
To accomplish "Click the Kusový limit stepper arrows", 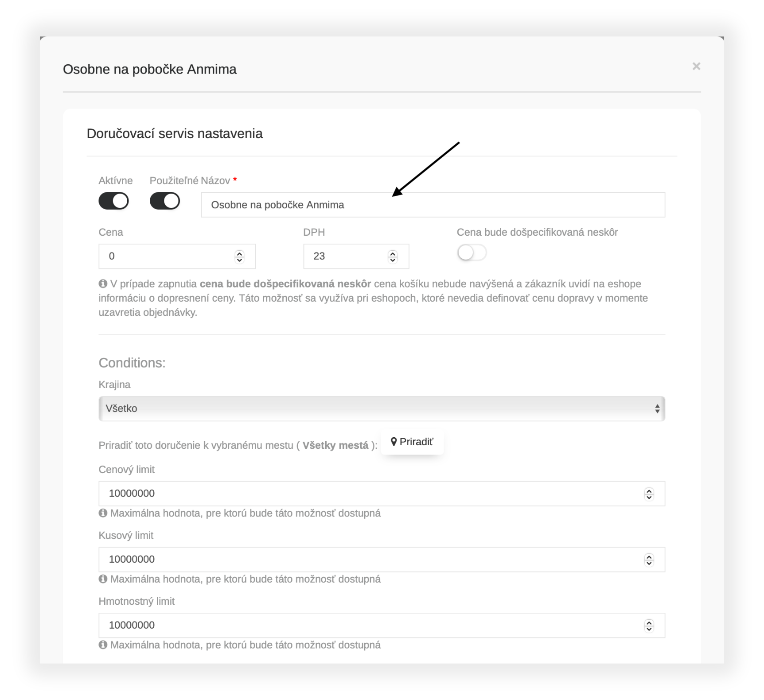I will (649, 560).
